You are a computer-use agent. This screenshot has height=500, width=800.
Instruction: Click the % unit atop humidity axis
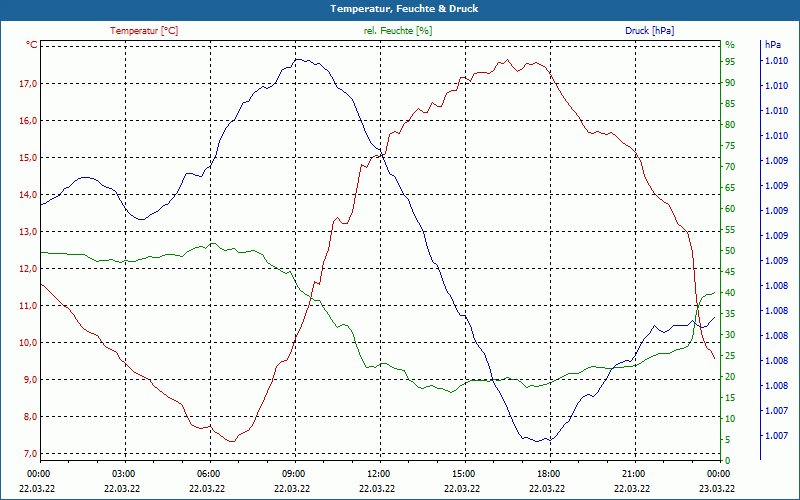tap(730, 45)
